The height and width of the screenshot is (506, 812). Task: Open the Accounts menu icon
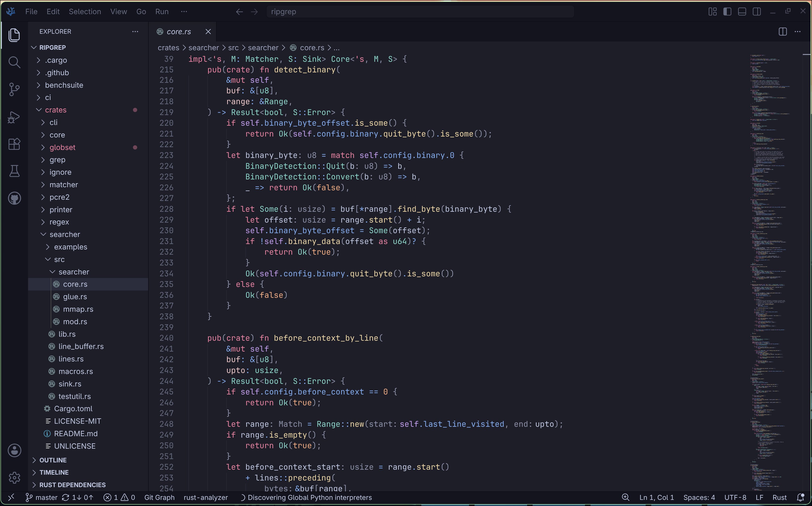coord(14,450)
